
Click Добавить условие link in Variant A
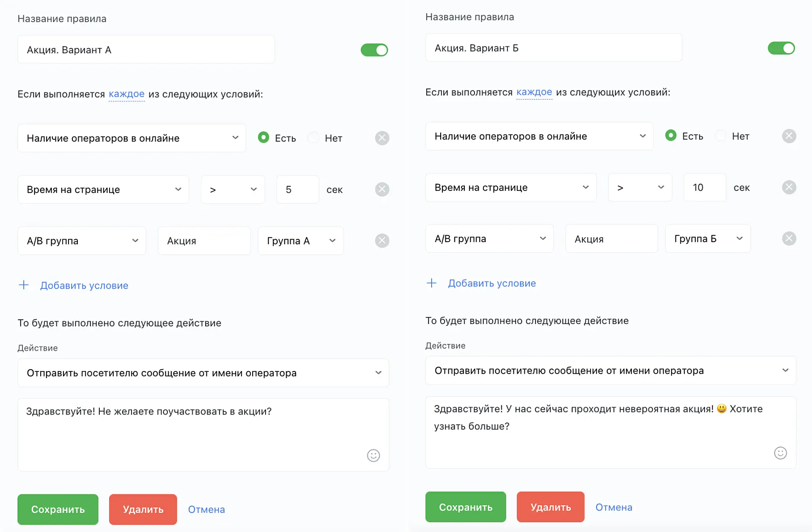click(x=84, y=286)
